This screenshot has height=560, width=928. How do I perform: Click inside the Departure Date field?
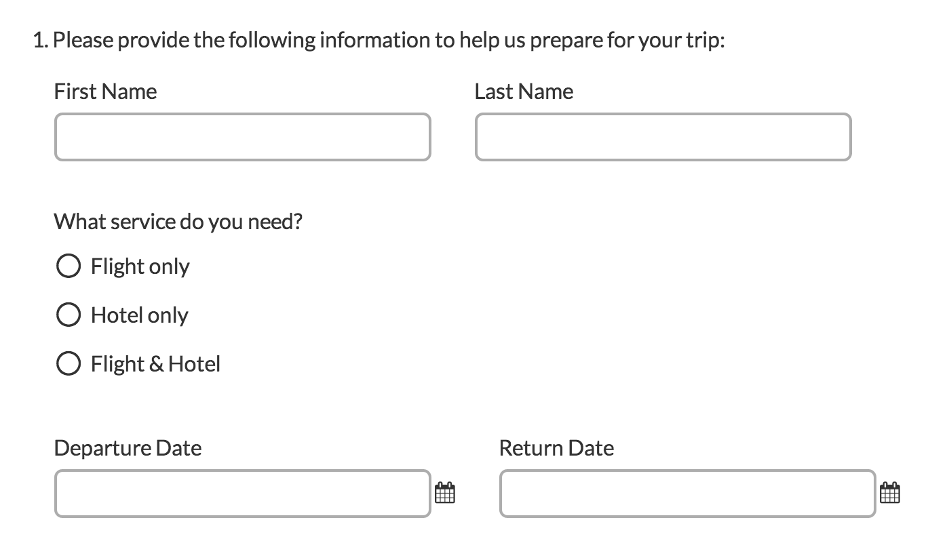[242, 494]
